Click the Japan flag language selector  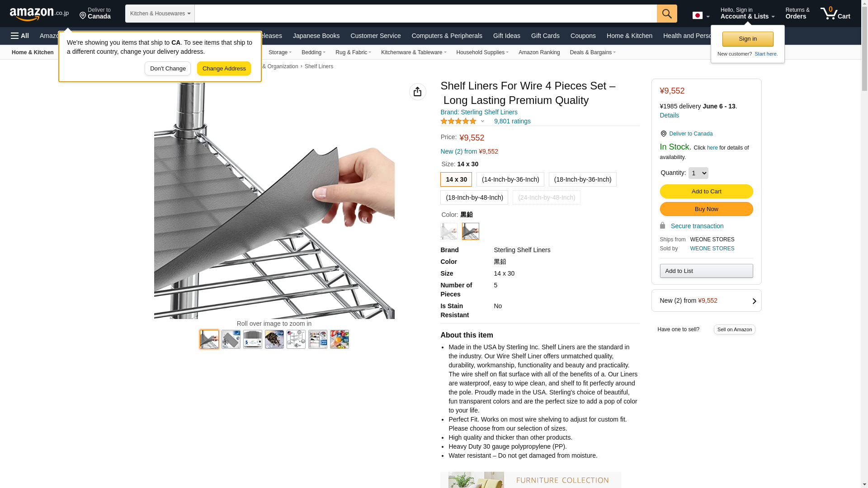tap(701, 15)
